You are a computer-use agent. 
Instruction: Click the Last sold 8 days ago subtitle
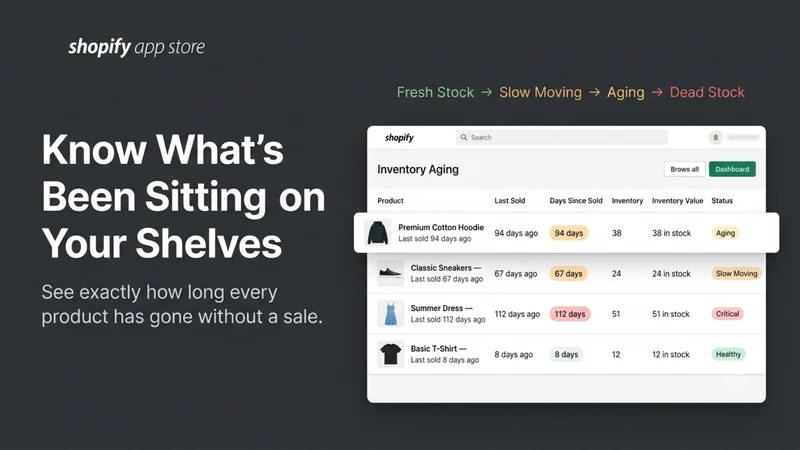pyautogui.click(x=445, y=360)
